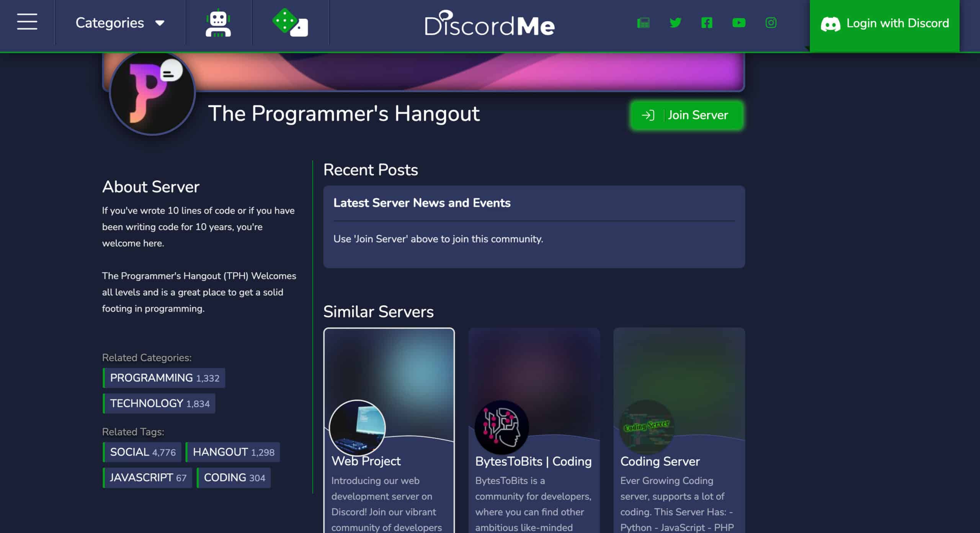980x533 pixels.
Task: Open the Twitter social icon
Action: (x=675, y=23)
